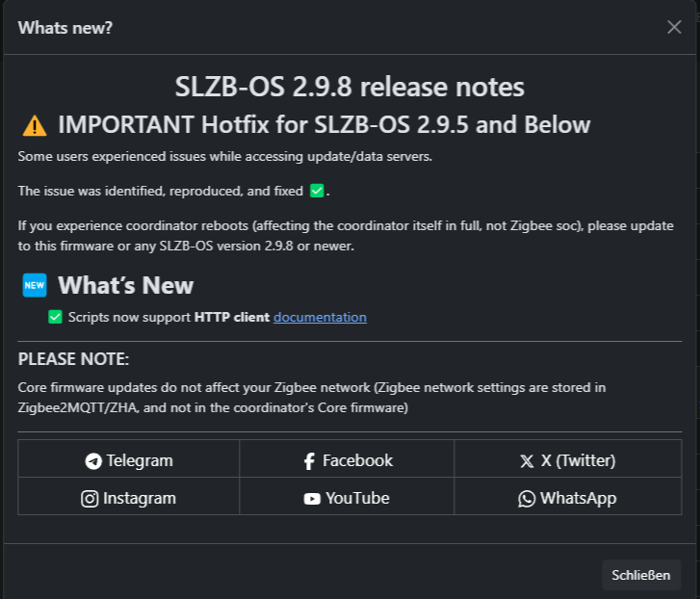Screen dimensions: 700x599
Task: Click the yellow warning triangle icon
Action: coord(35,125)
